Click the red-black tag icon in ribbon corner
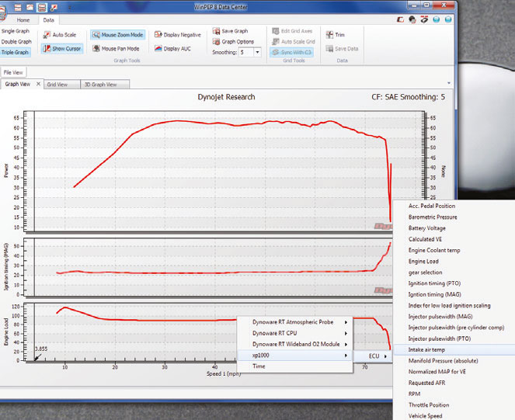This screenshot has width=515, height=420. click(424, 19)
